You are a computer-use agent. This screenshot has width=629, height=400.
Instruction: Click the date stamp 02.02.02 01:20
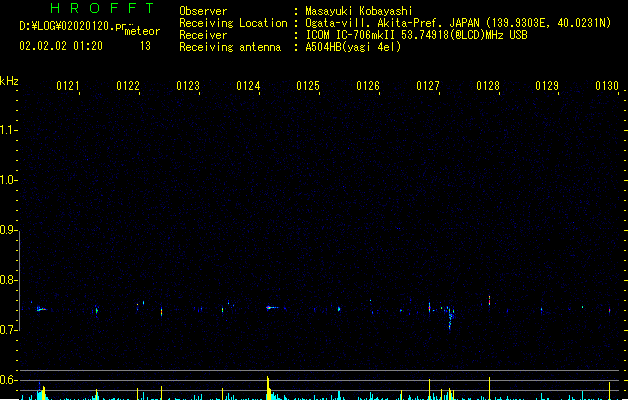click(x=61, y=46)
